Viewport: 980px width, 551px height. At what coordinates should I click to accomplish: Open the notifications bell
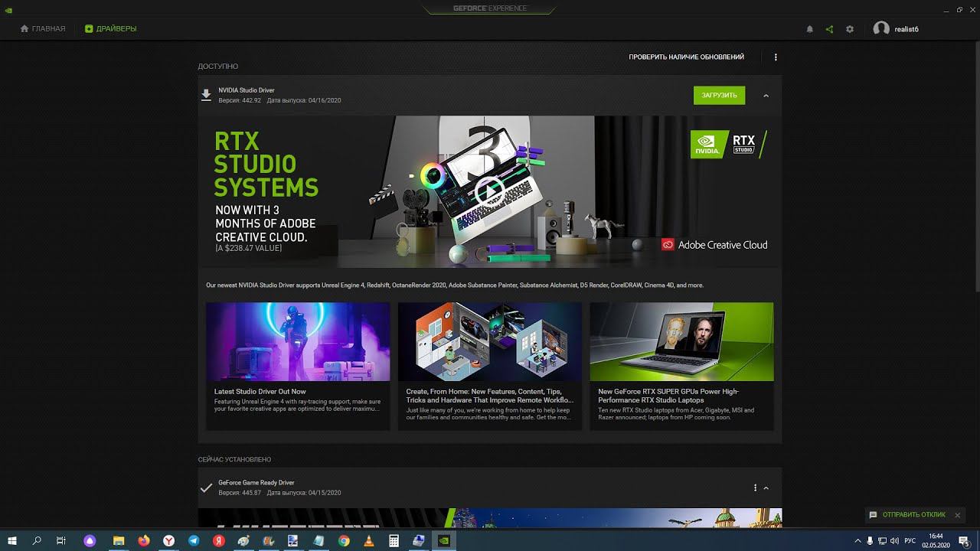[809, 29]
